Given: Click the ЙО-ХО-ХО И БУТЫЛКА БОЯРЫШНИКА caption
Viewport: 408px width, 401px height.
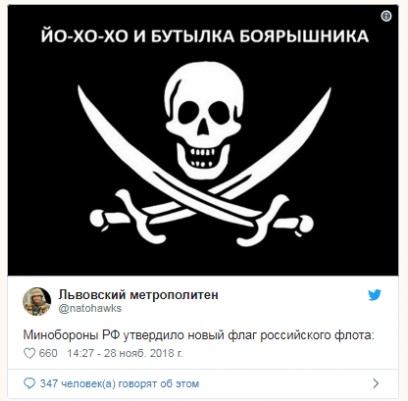Looking at the screenshot, I should [x=204, y=36].
